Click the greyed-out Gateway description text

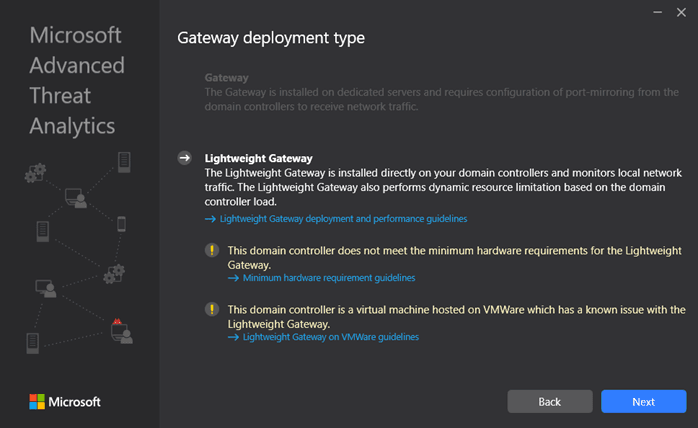442,99
